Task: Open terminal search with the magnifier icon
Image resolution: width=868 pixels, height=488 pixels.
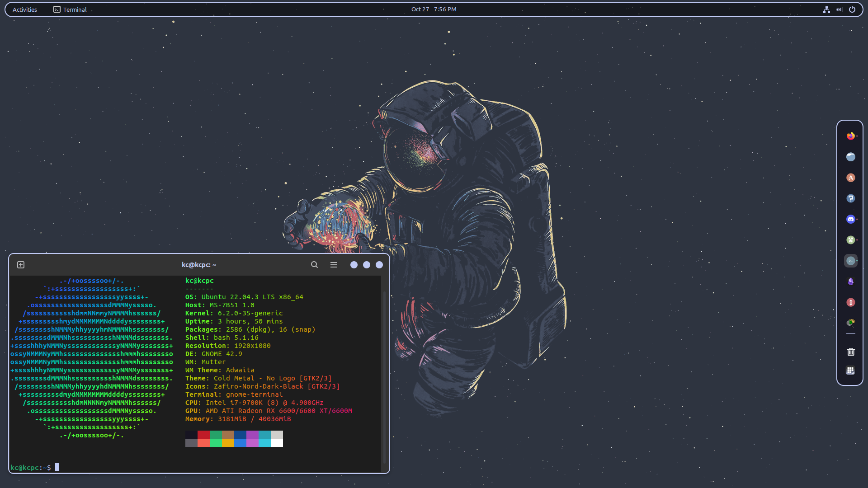Action: pyautogui.click(x=314, y=265)
